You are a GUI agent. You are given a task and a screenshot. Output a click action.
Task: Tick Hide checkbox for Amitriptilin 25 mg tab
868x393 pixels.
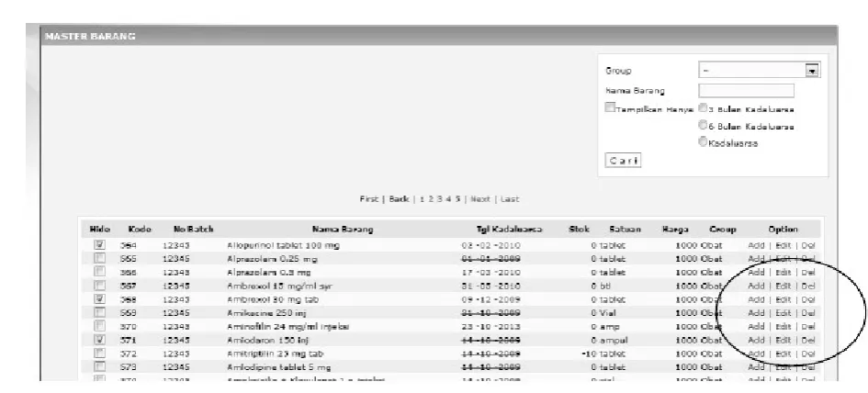[x=99, y=354]
